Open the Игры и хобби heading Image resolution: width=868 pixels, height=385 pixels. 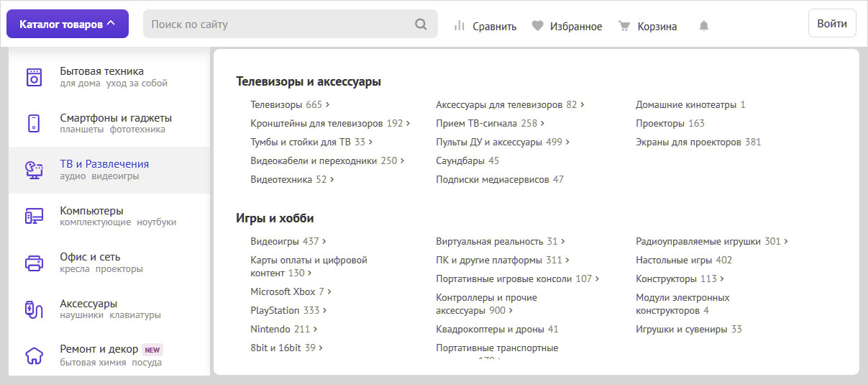coord(275,218)
